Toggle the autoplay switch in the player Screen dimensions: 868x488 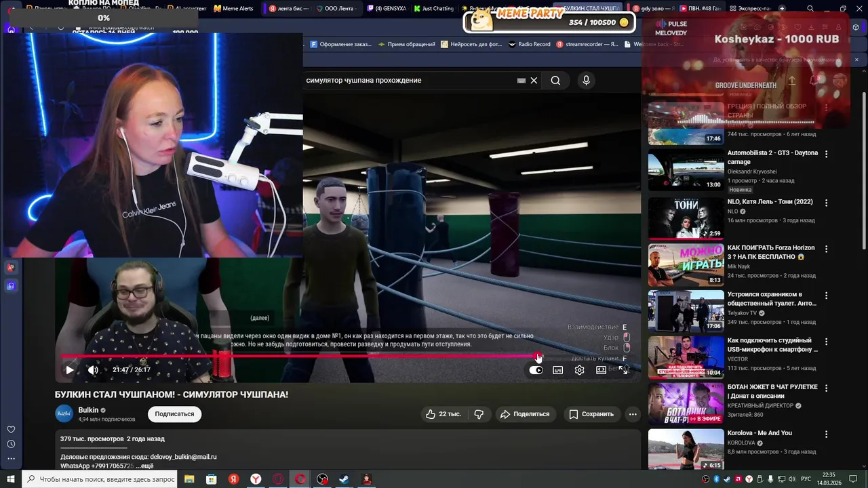(536, 370)
